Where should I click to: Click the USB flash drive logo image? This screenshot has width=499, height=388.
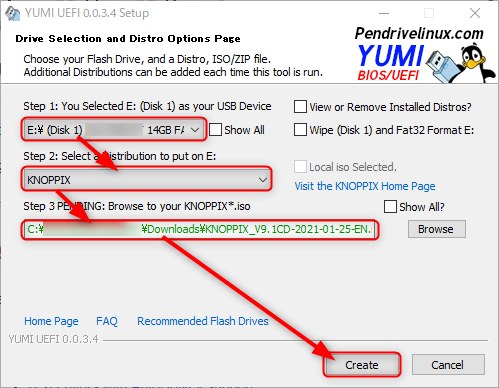click(442, 66)
